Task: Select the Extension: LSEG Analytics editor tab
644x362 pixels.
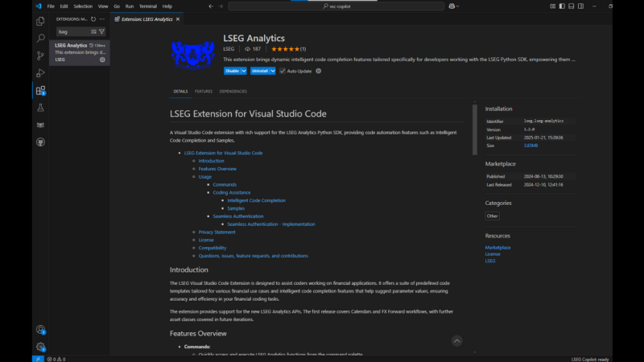Action: [147, 19]
